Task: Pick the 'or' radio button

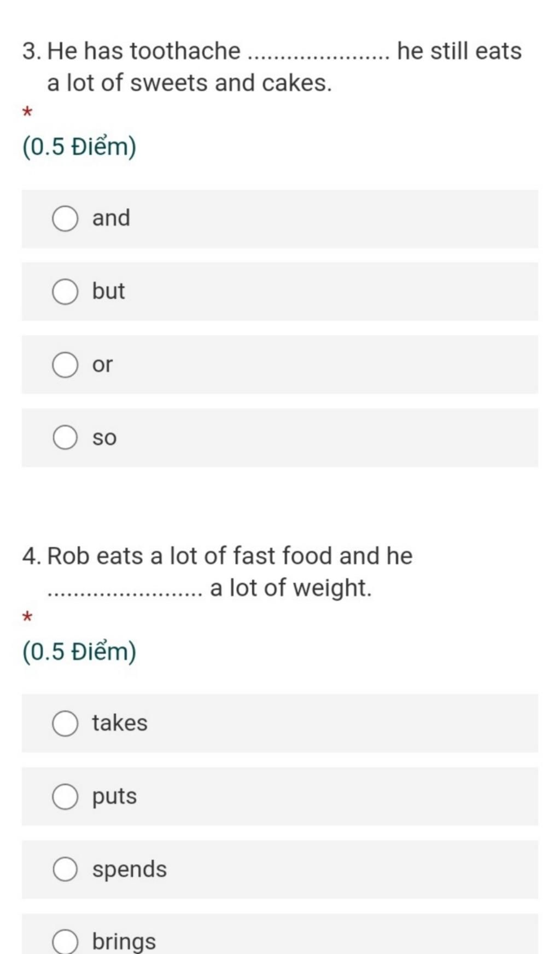Action: click(x=65, y=365)
